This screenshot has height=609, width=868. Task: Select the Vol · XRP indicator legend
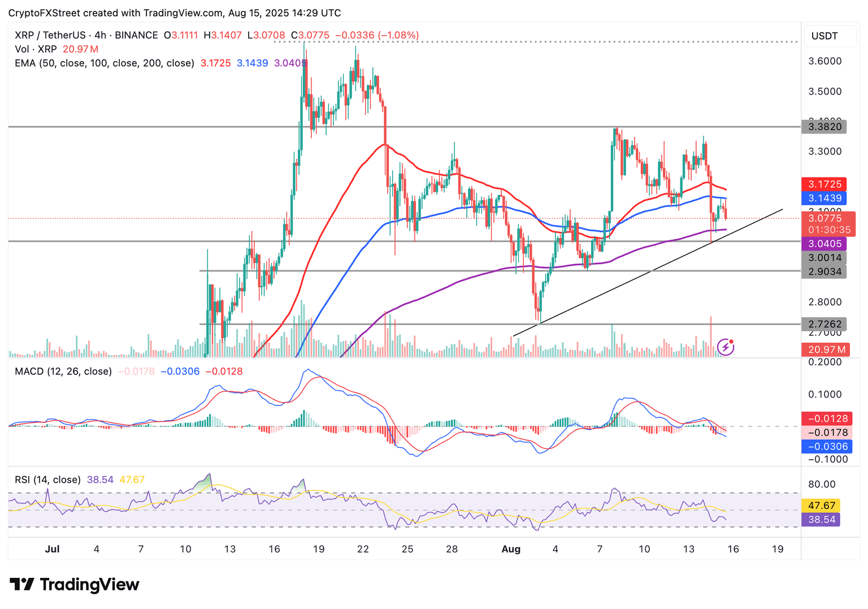pyautogui.click(x=36, y=49)
